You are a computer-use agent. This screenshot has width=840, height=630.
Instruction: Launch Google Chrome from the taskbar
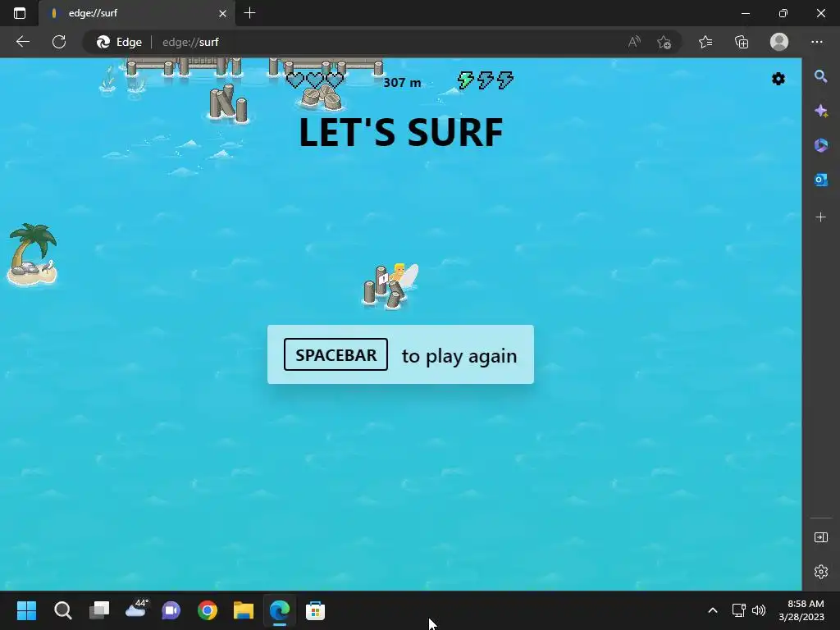208,610
